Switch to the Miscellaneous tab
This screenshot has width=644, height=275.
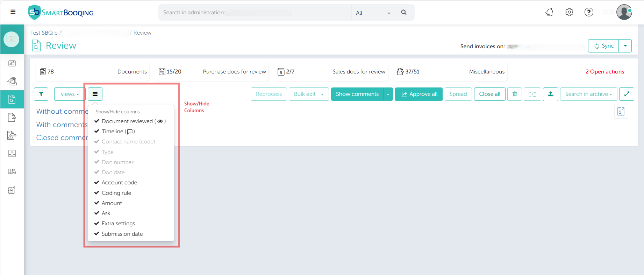tap(450, 72)
